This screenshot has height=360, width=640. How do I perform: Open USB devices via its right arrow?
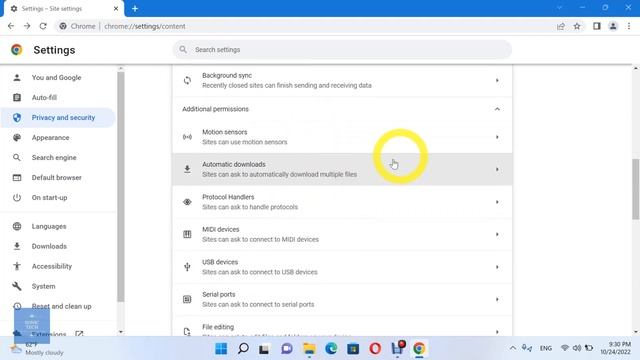click(x=497, y=267)
